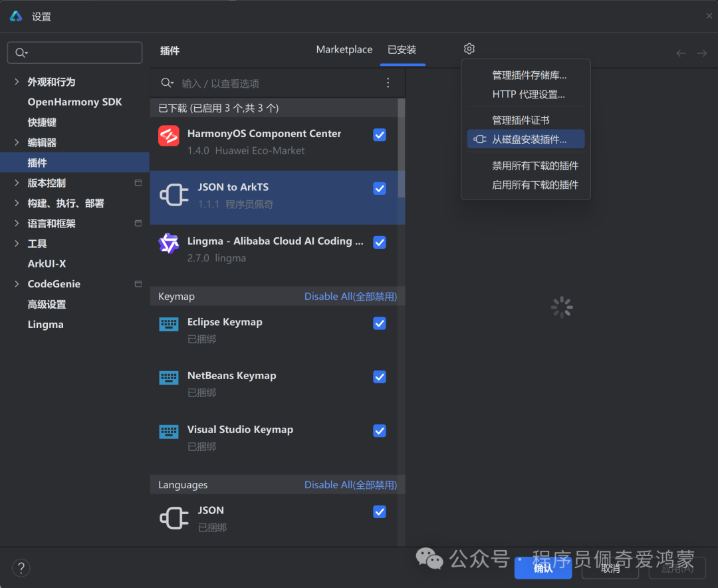This screenshot has height=588, width=718.
Task: Expand the 工具 tree node
Action: coord(17,243)
